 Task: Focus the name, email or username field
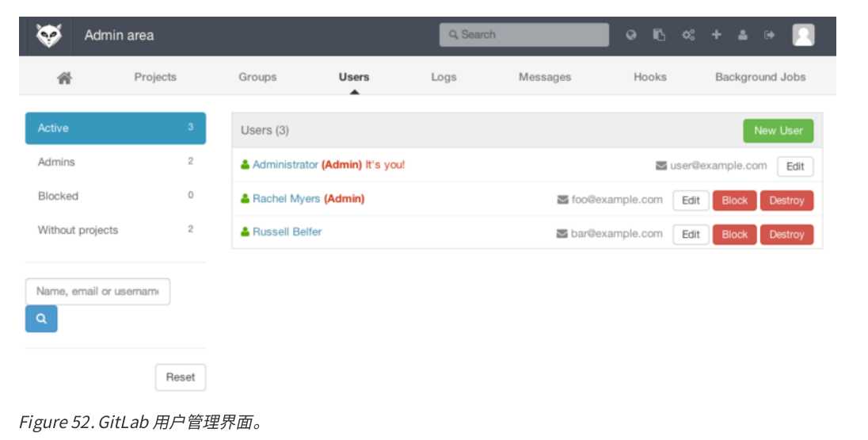(x=97, y=292)
